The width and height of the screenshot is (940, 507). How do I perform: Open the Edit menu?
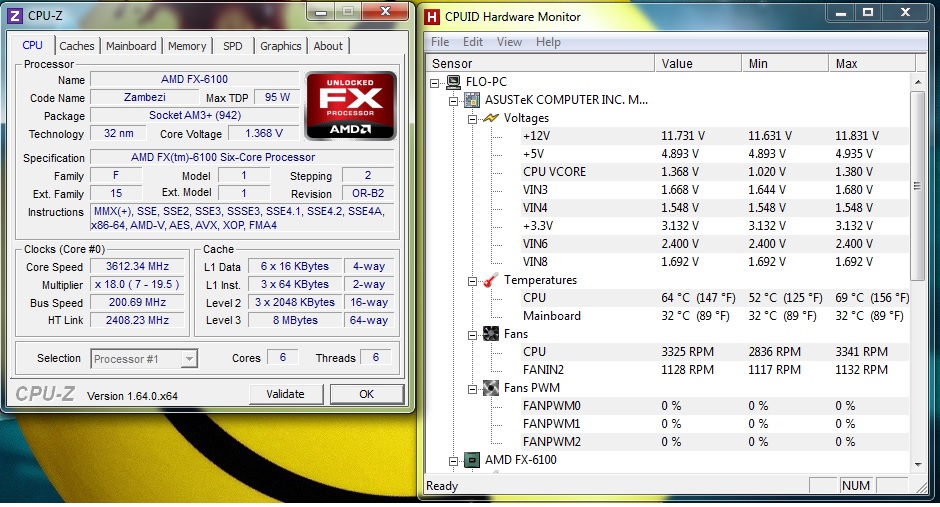click(472, 42)
